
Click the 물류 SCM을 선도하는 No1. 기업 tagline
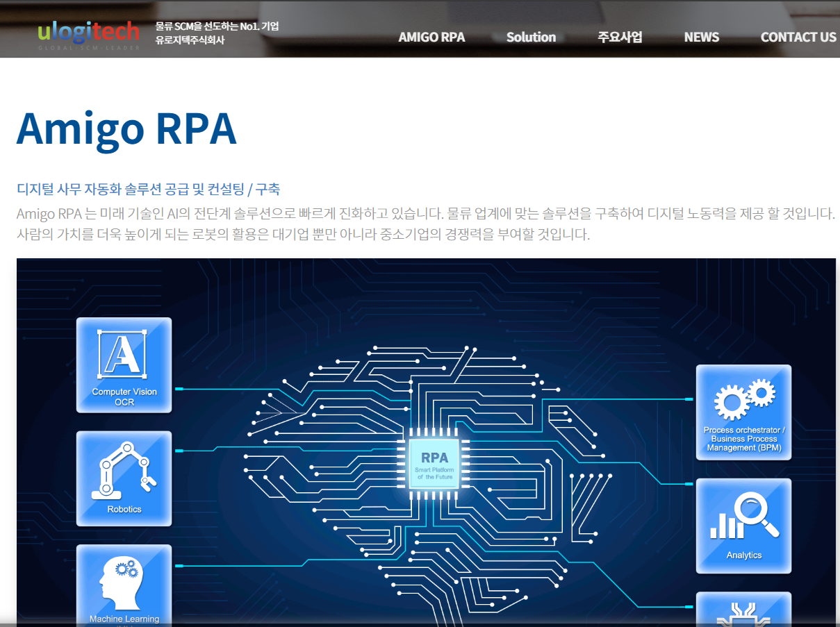tap(217, 26)
